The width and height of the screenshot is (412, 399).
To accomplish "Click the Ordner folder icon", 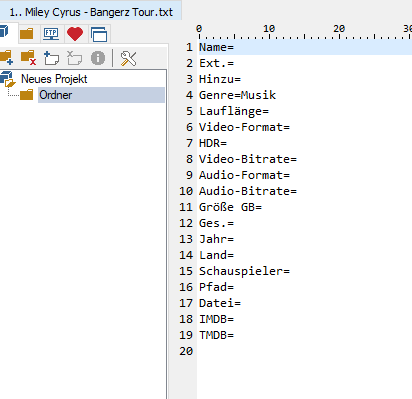I will coord(27,95).
